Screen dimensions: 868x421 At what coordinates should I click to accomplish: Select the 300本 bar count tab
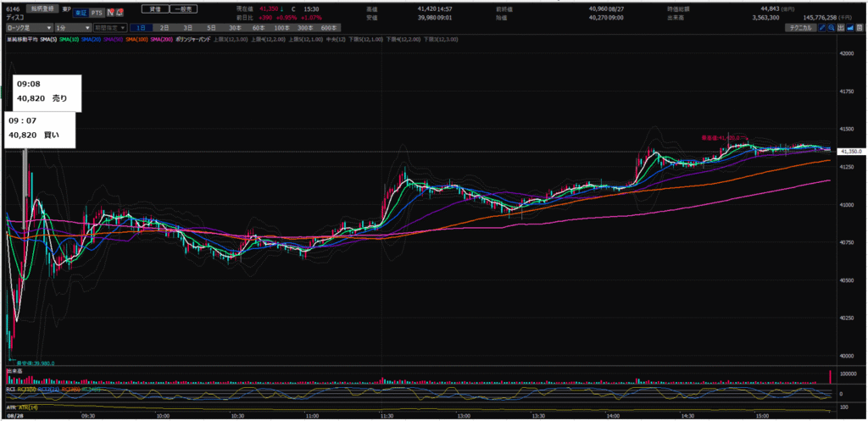coord(304,27)
